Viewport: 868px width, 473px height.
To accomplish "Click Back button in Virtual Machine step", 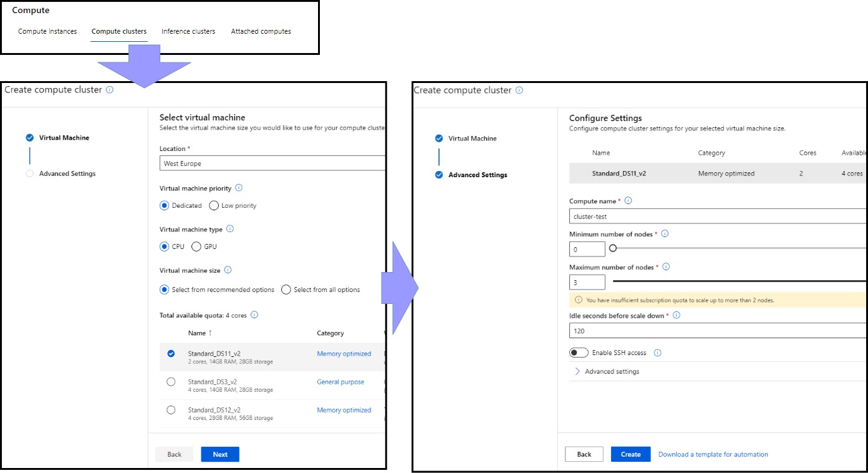I will click(x=175, y=454).
